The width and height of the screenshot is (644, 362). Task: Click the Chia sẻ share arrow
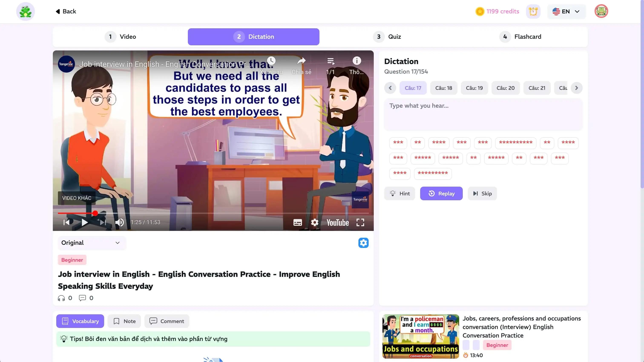[x=301, y=61]
